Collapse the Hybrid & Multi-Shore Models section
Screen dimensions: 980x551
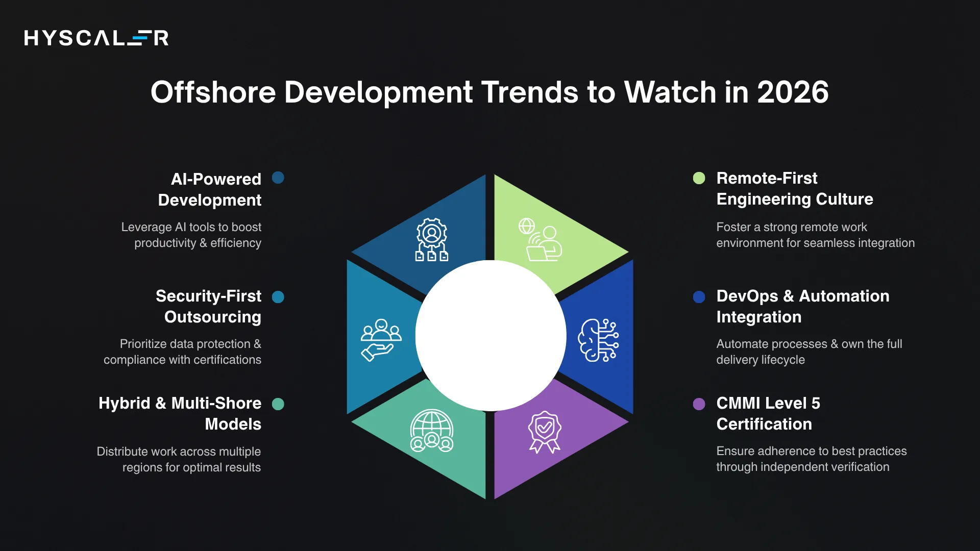(180, 413)
